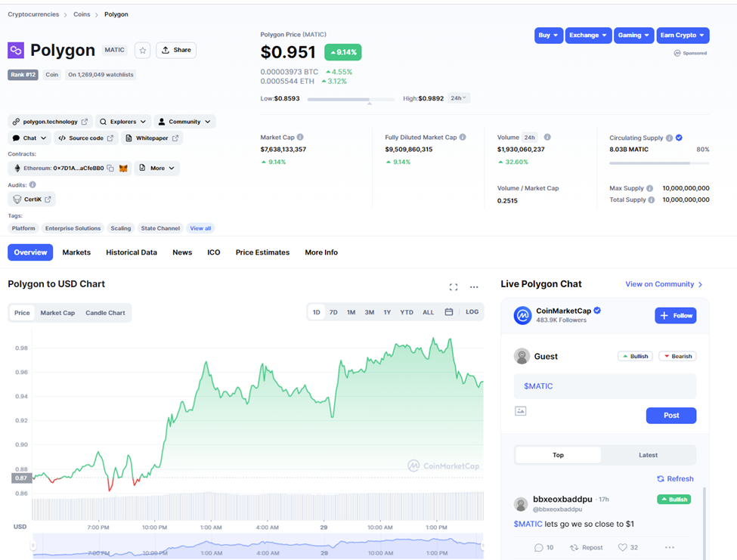Like the bbxeoxbaddpu post heart icon
Viewport: 737px width, 560px height.
pos(622,547)
